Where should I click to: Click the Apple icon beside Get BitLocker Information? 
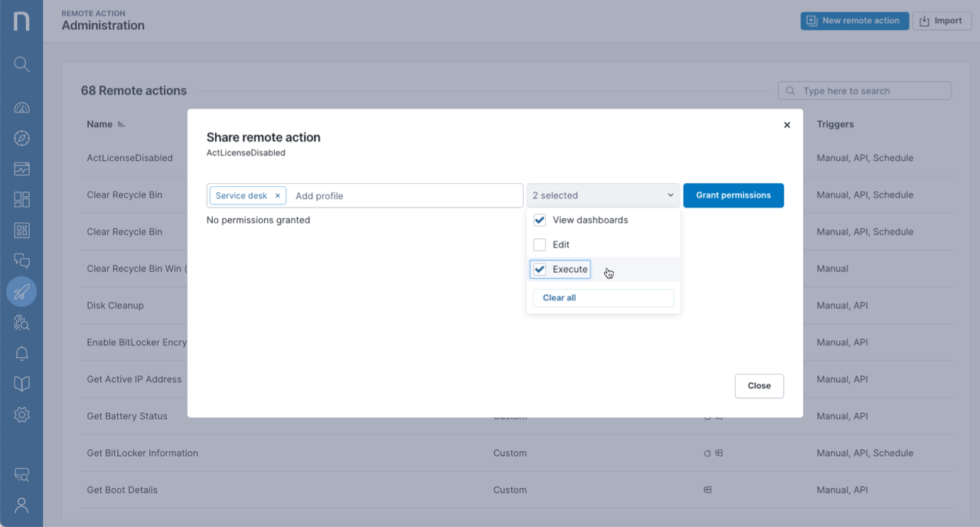707,453
